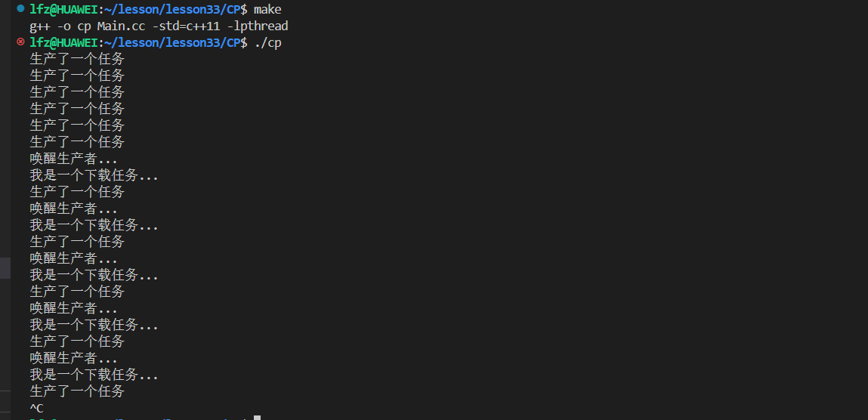Click the first 生产了一个任务 output line

point(77,59)
